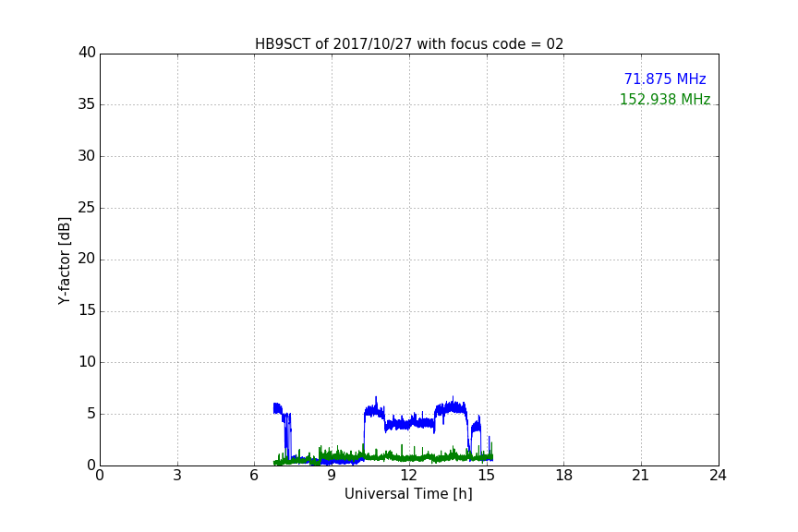Click the x-axis tick label 9
This screenshot has width=798, height=532.
point(332,476)
